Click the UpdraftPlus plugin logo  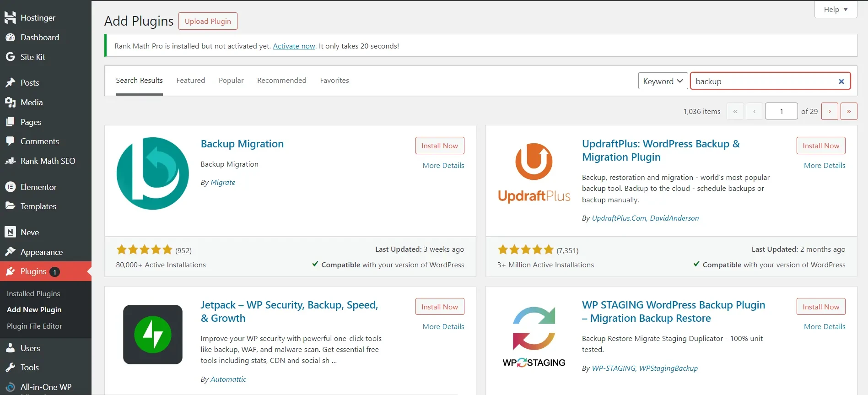(x=534, y=173)
